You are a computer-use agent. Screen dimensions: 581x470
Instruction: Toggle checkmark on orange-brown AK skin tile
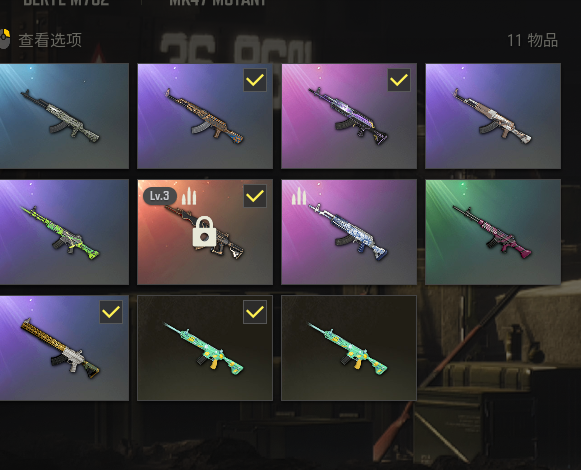tap(255, 80)
